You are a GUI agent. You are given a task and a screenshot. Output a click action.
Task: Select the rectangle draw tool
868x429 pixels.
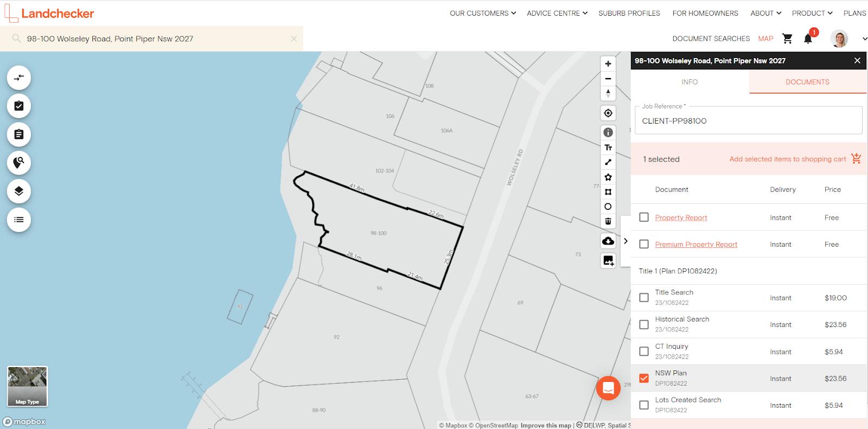tap(608, 191)
